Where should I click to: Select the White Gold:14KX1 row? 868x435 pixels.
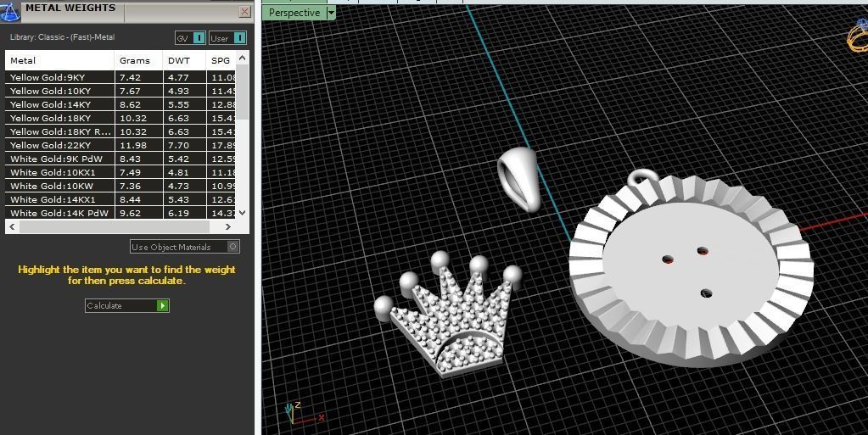click(120, 199)
